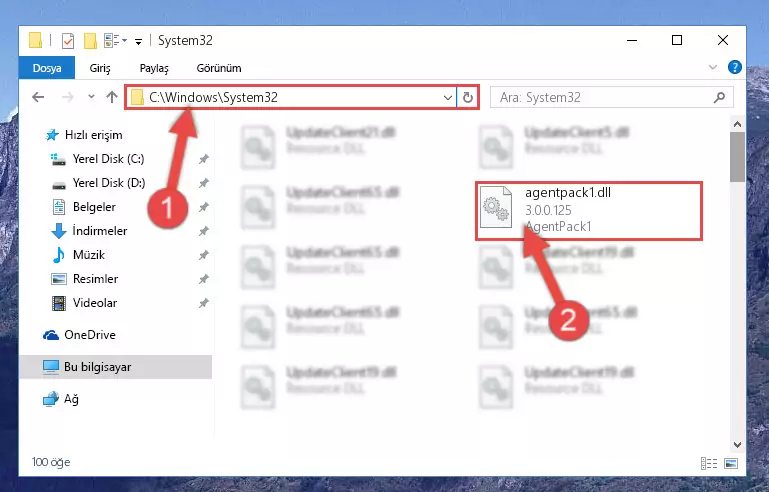Expand the address bar history dropdown
This screenshot has height=492, width=769.
[x=447, y=98]
